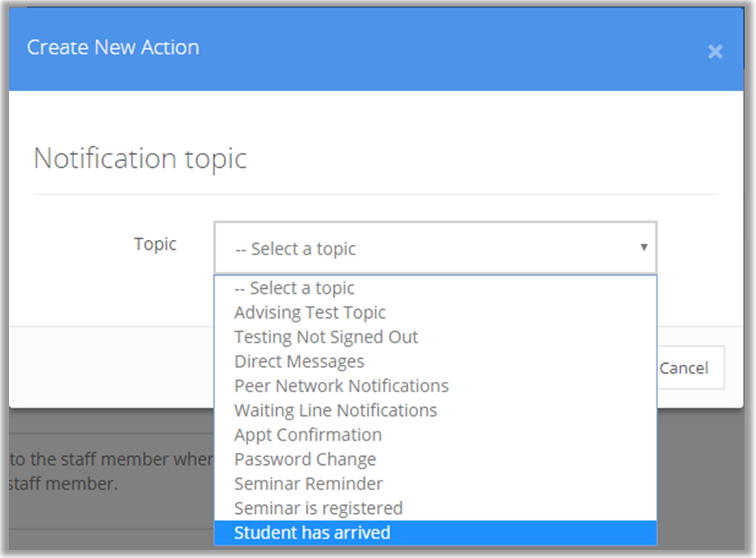This screenshot has width=756, height=558.
Task: Select Advising Test Topic option
Action: [309, 312]
